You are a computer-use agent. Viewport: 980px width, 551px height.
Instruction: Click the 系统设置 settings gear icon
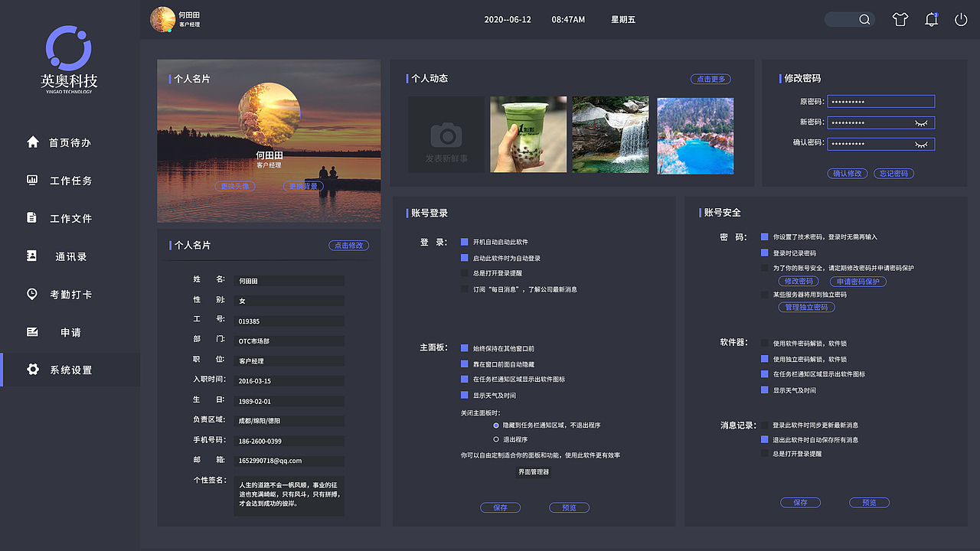click(x=32, y=369)
